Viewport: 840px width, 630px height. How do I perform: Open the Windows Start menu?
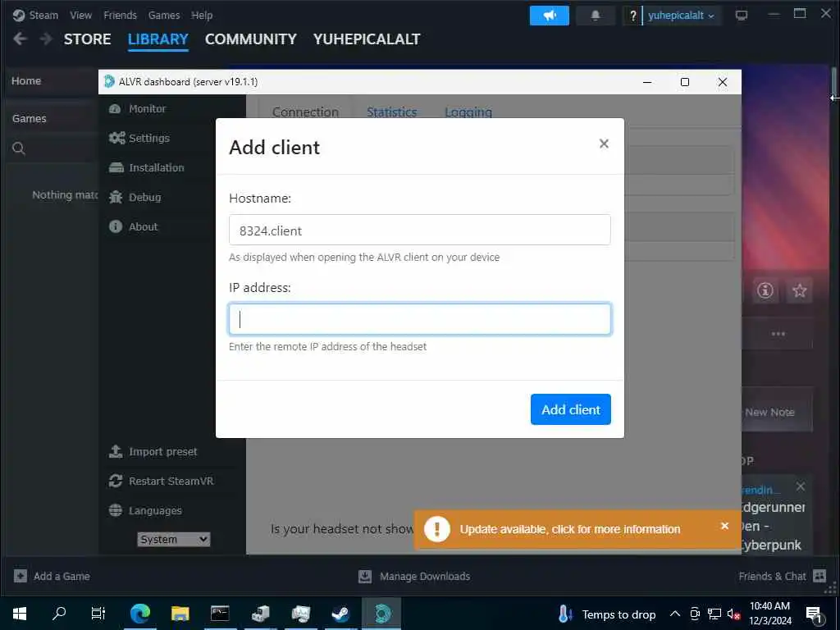(x=20, y=614)
